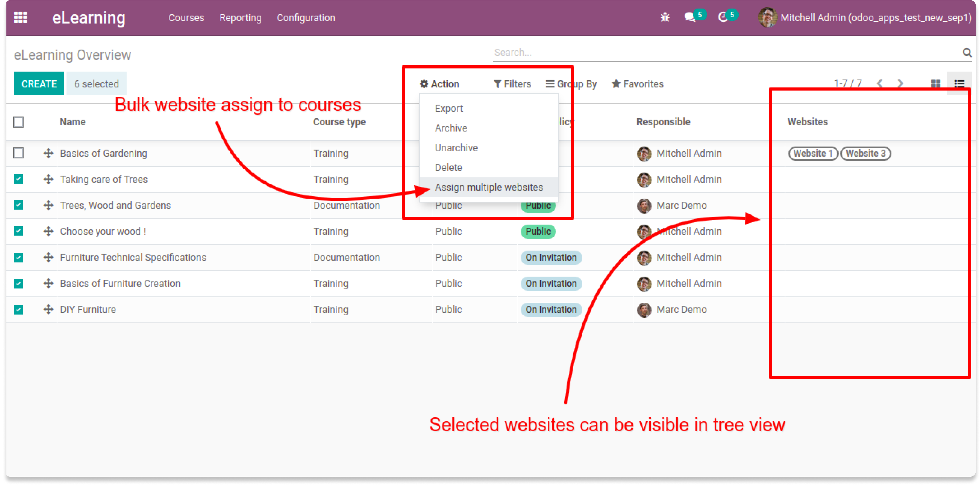
Task: Switch to kanban view icon
Action: [x=935, y=84]
